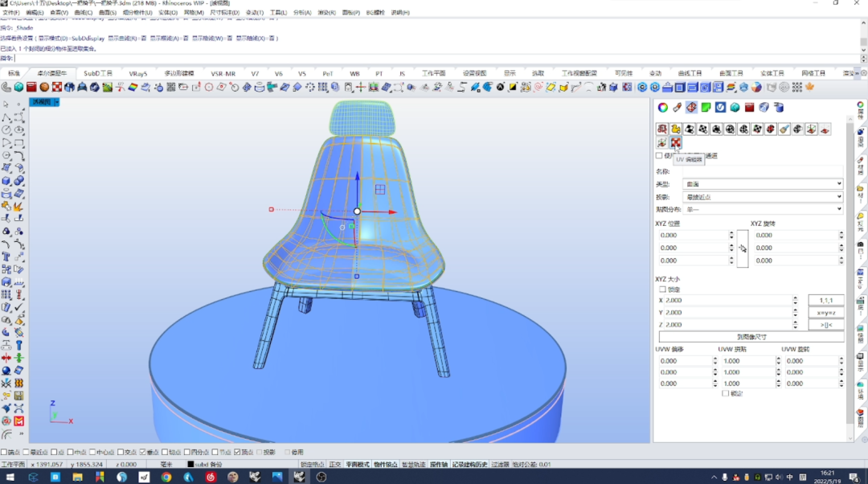Screen dimensions: 868x484
Task: Select the color wheel properties icon
Action: click(662, 108)
